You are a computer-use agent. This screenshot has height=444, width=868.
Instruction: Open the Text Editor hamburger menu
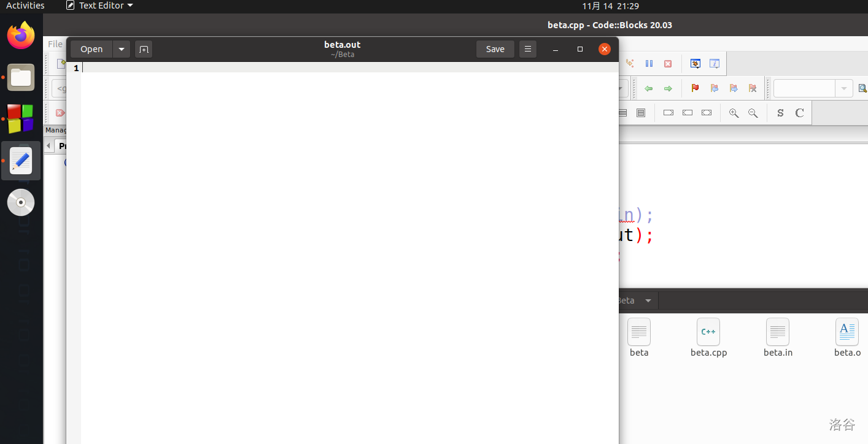click(527, 49)
